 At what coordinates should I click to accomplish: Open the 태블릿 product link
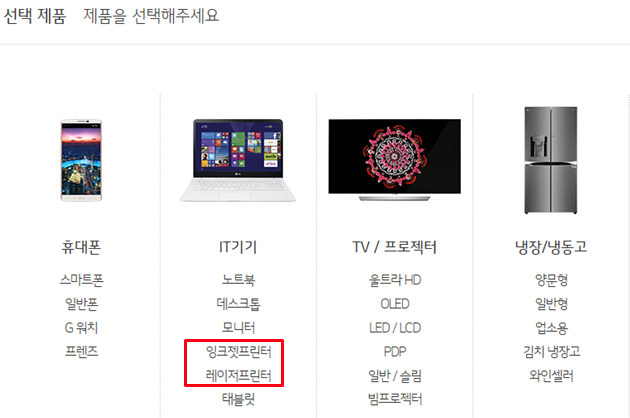click(x=238, y=399)
